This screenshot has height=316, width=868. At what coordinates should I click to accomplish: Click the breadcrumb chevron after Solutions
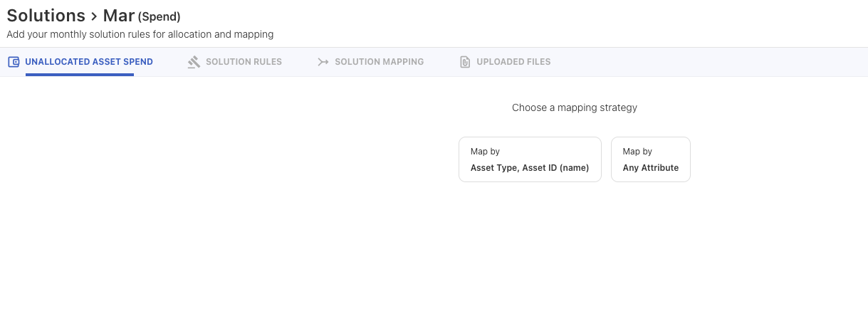[x=94, y=16]
